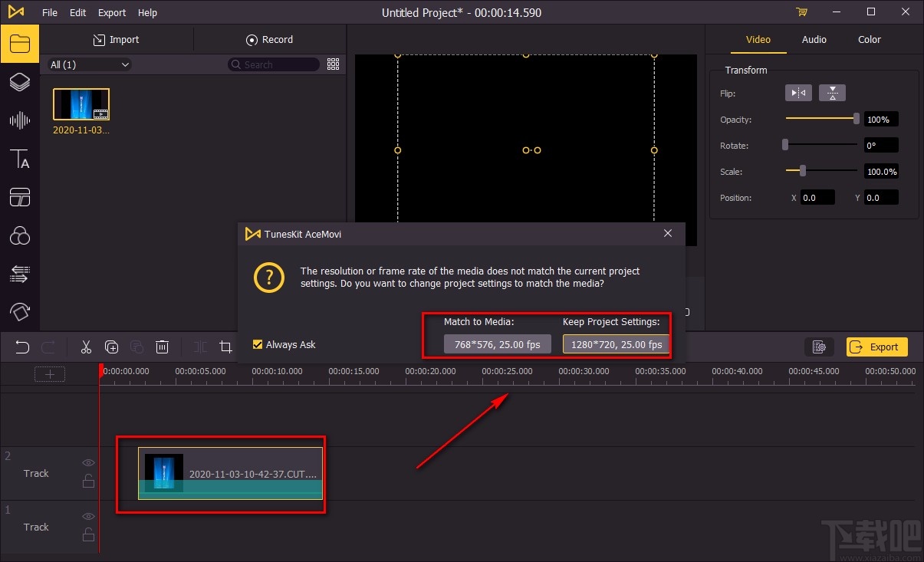Add a new track with plus button
This screenshot has height=562, width=924.
[x=50, y=374]
